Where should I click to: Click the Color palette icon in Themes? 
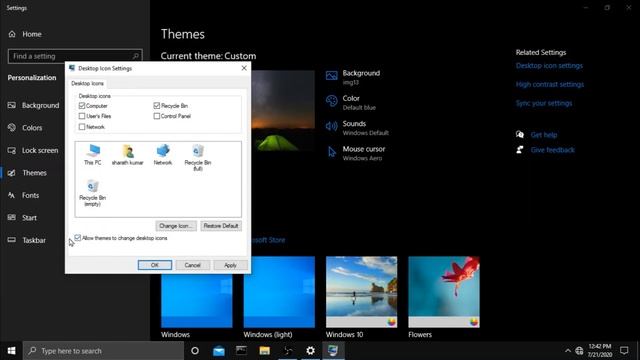click(x=331, y=101)
